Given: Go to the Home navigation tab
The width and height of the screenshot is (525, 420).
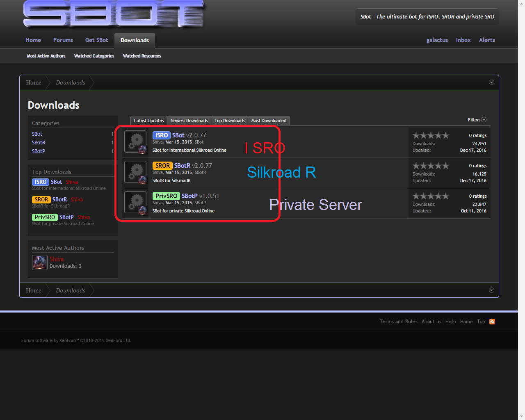Looking at the screenshot, I should (x=33, y=40).
